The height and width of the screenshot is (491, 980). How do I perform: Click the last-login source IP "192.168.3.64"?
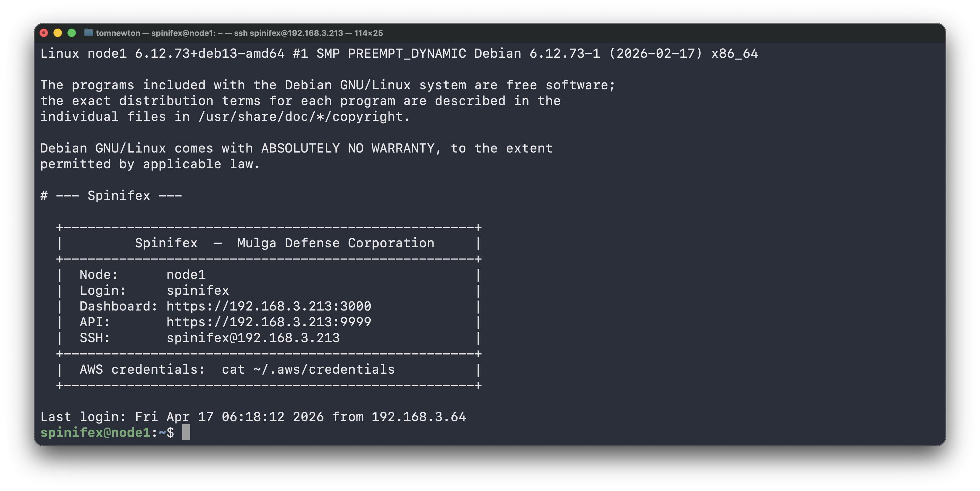coord(418,417)
